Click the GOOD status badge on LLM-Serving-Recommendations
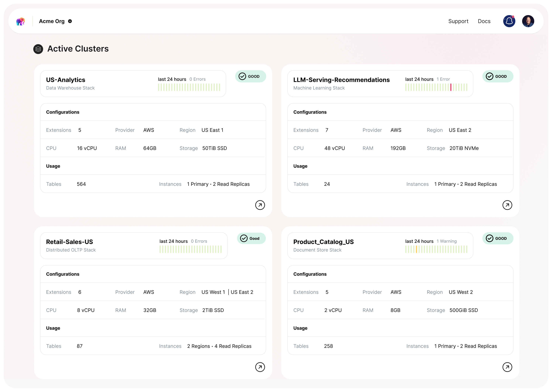This screenshot has height=392, width=552. (x=498, y=76)
